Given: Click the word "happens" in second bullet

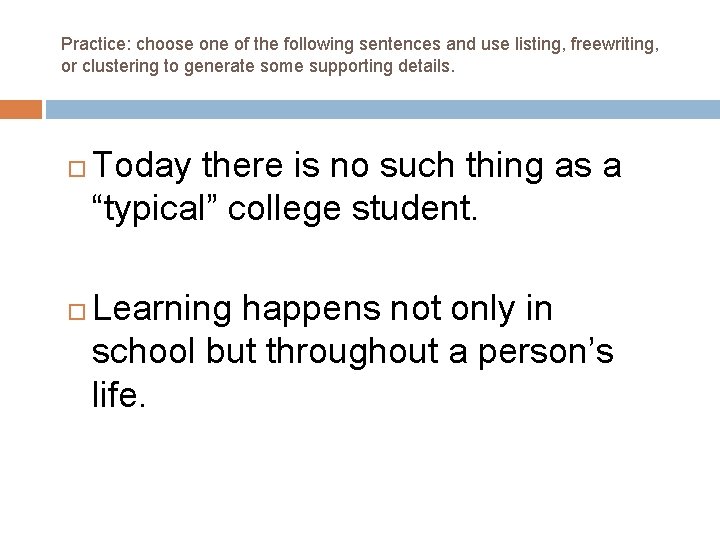Looking at the screenshot, I should pos(311,310).
